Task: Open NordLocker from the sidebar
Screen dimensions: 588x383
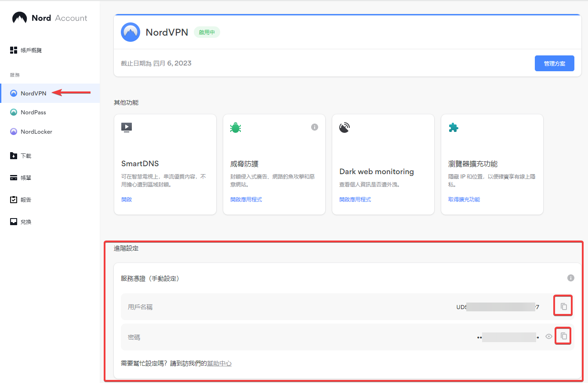Action: click(36, 132)
